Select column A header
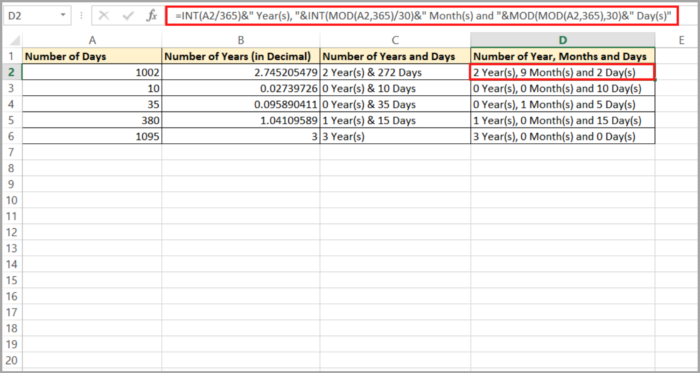 (92, 40)
